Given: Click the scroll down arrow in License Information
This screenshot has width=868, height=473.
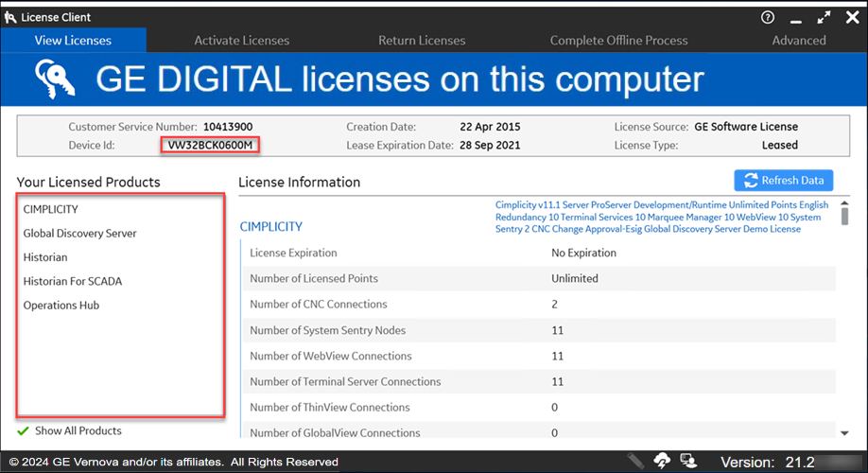Looking at the screenshot, I should 844,433.
